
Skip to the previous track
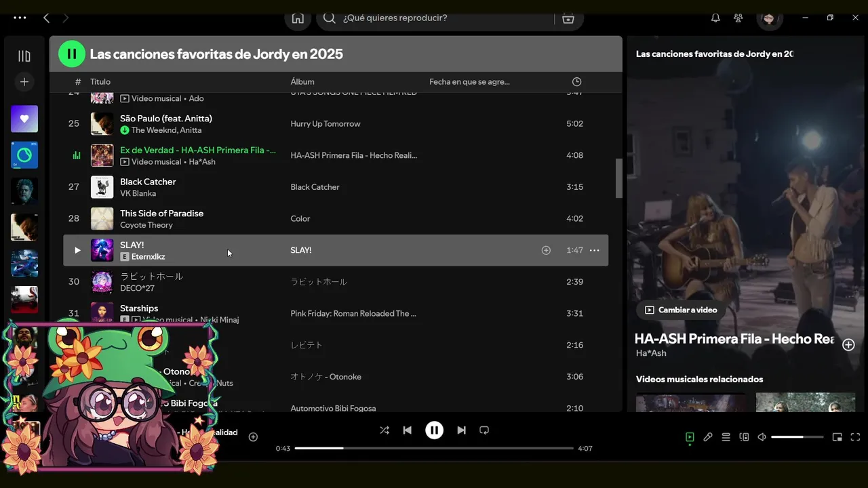click(407, 430)
